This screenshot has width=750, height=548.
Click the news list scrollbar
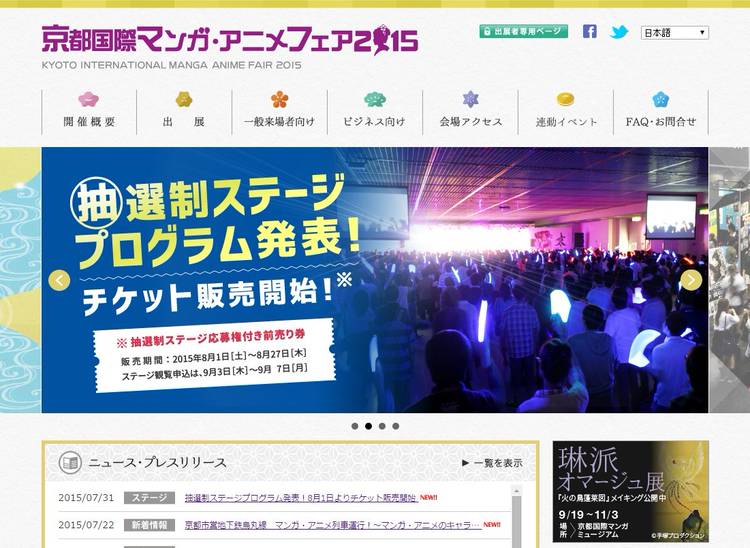click(x=517, y=515)
